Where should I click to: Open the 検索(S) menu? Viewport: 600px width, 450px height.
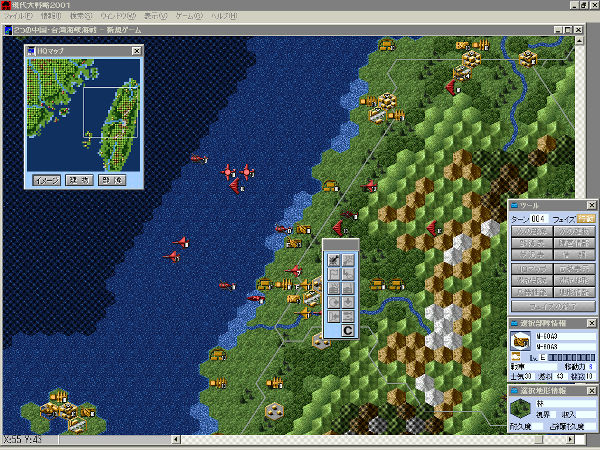coord(81,16)
